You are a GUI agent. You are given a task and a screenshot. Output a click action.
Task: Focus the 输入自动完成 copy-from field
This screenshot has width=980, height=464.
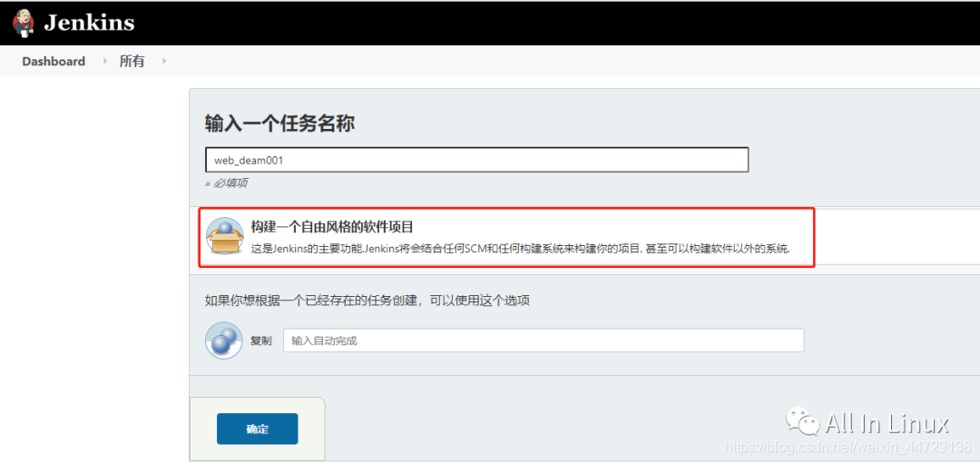(x=544, y=341)
